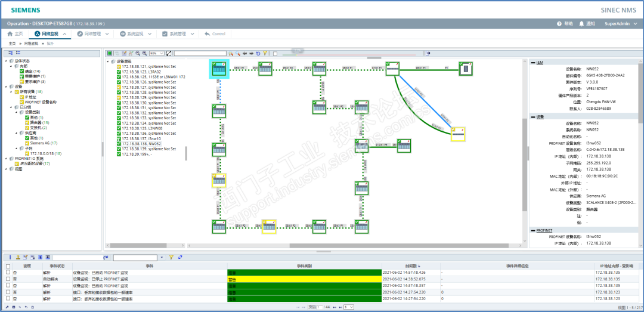The image size is (644, 312).
Task: Click the blue refresh icon in topology toolbar
Action: 258,54
